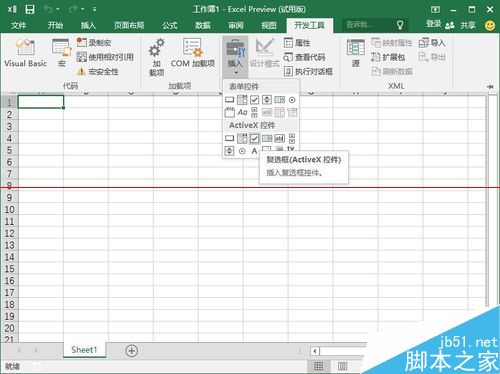
Task: Click 属性 properties in the controls group
Action: point(297,43)
